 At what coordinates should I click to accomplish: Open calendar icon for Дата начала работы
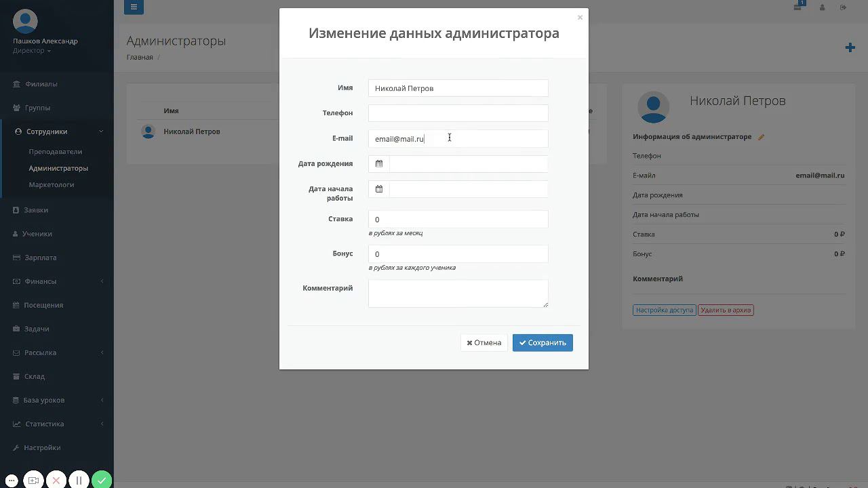click(379, 189)
